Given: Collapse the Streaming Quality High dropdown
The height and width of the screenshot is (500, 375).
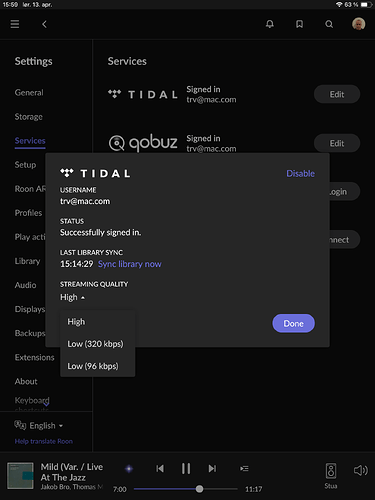Looking at the screenshot, I should [x=72, y=297].
